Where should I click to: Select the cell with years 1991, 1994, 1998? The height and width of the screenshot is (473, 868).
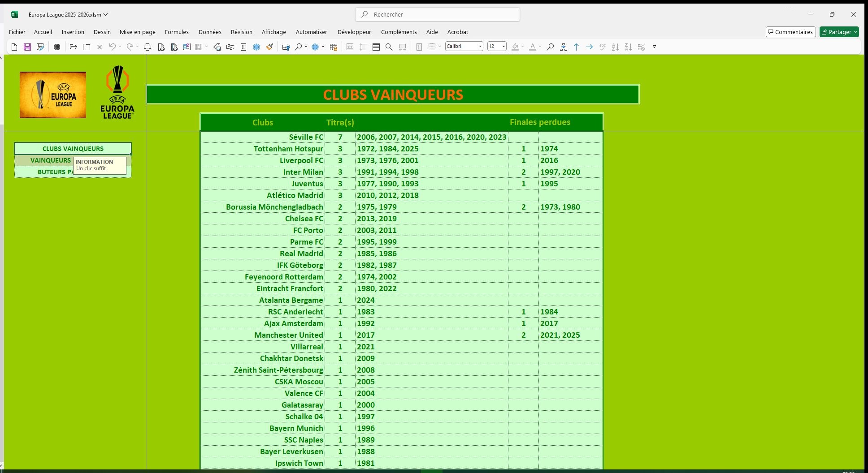point(431,172)
